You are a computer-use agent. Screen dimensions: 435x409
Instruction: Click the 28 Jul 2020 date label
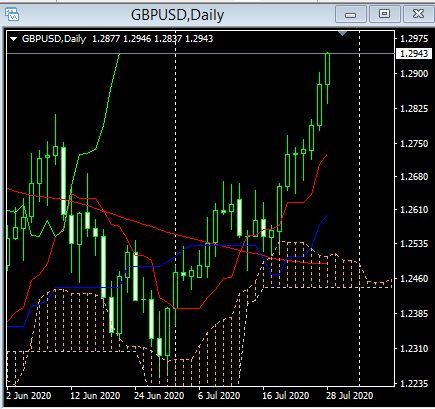[348, 396]
